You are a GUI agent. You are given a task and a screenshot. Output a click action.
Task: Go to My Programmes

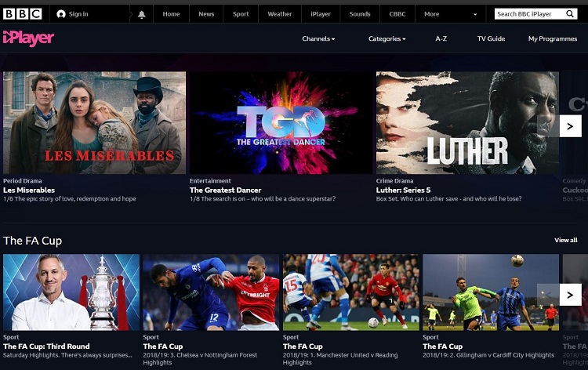(x=553, y=38)
